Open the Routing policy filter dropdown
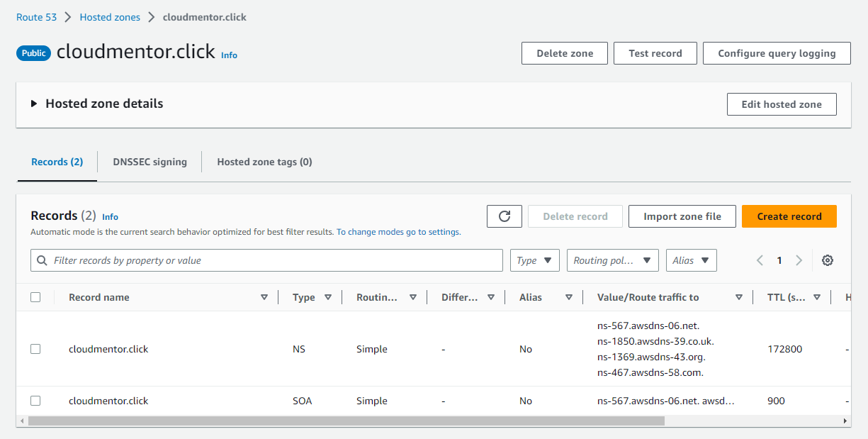 (x=612, y=260)
